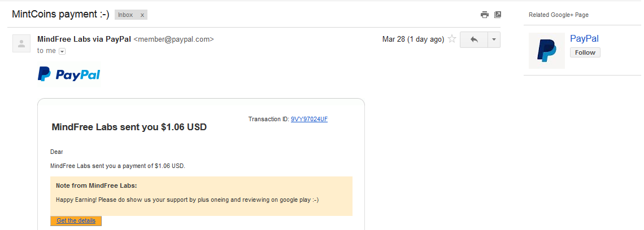Click the Inbox label tag
644x230 pixels.
click(x=125, y=15)
